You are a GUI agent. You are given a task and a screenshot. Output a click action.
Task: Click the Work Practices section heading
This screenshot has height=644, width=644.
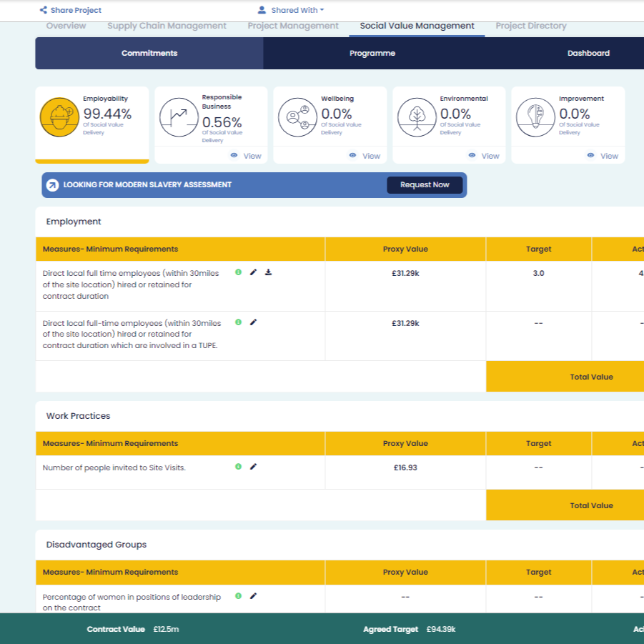click(78, 416)
